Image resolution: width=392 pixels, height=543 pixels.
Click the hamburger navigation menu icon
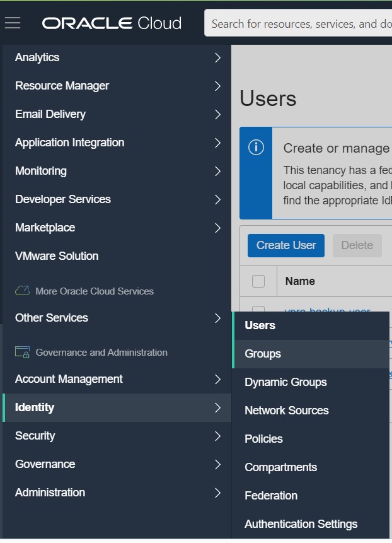(x=13, y=23)
